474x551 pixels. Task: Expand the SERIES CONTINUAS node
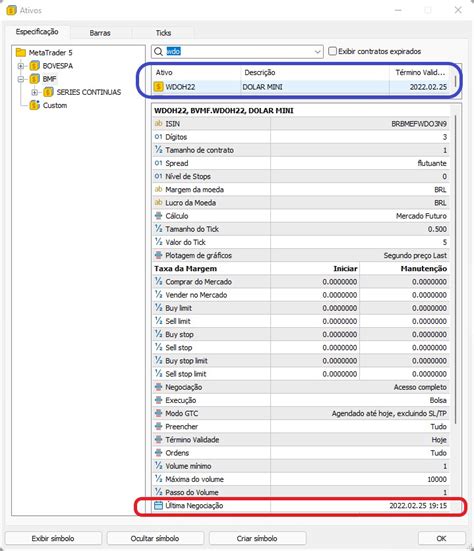pyautogui.click(x=34, y=92)
